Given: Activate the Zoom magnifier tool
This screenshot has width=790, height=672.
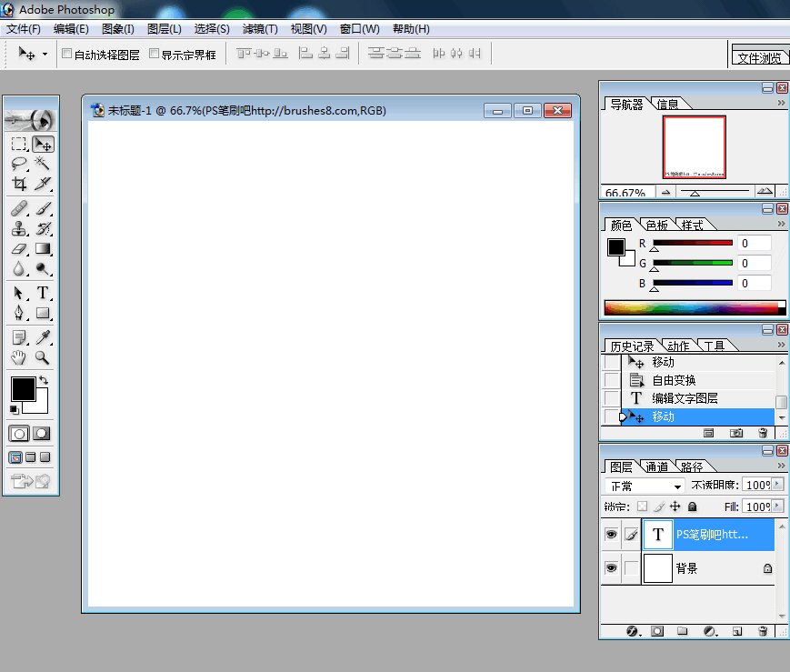Looking at the screenshot, I should point(43,358).
